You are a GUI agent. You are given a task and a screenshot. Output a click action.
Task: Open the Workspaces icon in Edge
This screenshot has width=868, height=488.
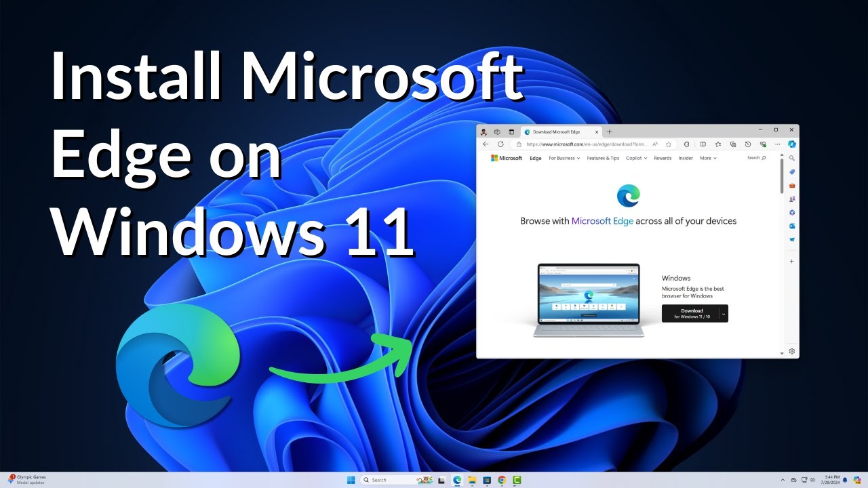coord(497,132)
